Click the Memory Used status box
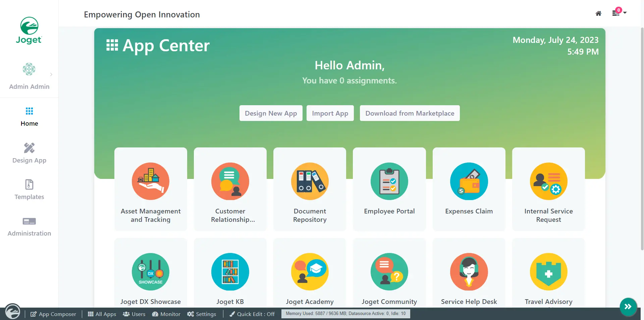644x320 pixels. pos(345,314)
